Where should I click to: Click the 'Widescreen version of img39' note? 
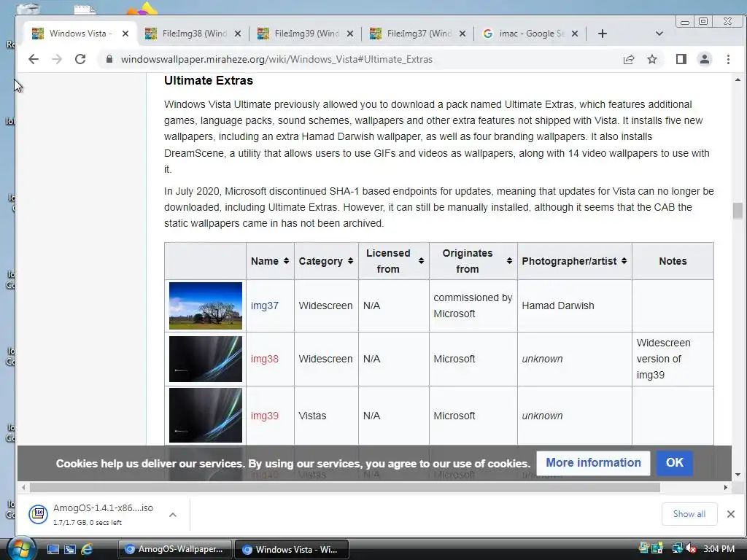click(663, 359)
